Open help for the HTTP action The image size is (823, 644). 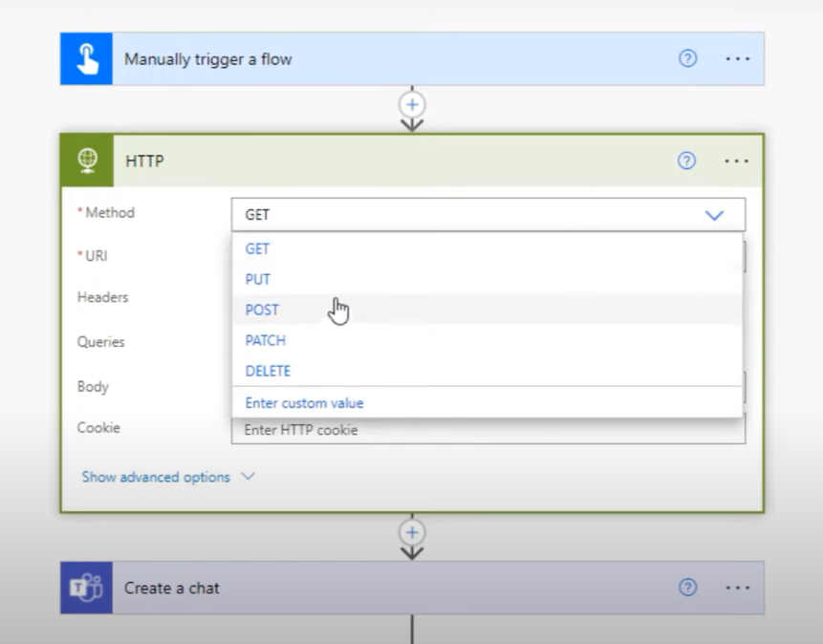[686, 161]
